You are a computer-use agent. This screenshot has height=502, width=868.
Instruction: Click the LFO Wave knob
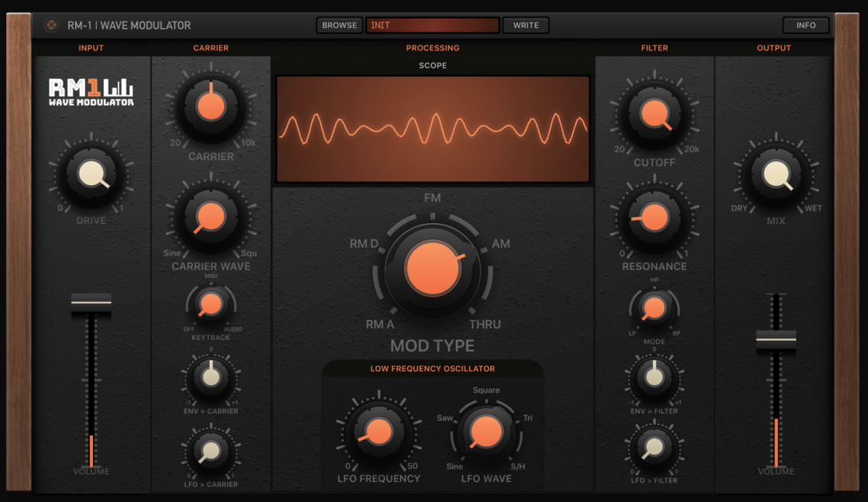click(x=486, y=432)
